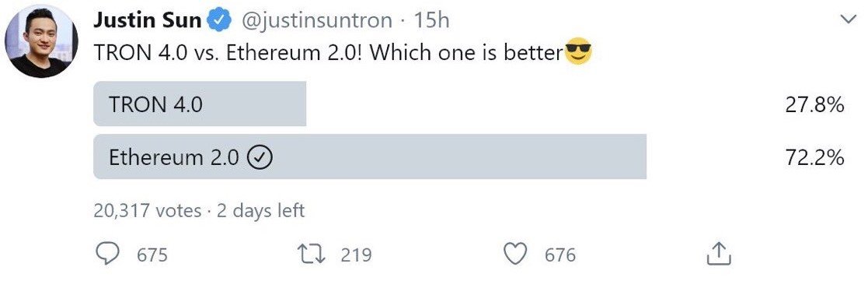Click the 675 replies count
This screenshot has width=868, height=288.
(x=152, y=255)
